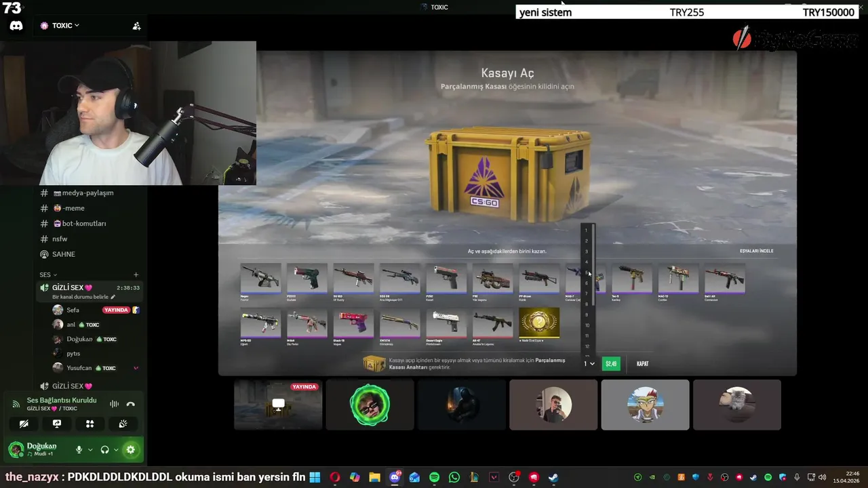Viewport: 868px width, 488px height.
Task: Turn on camera in voice panel
Action: 24,424
